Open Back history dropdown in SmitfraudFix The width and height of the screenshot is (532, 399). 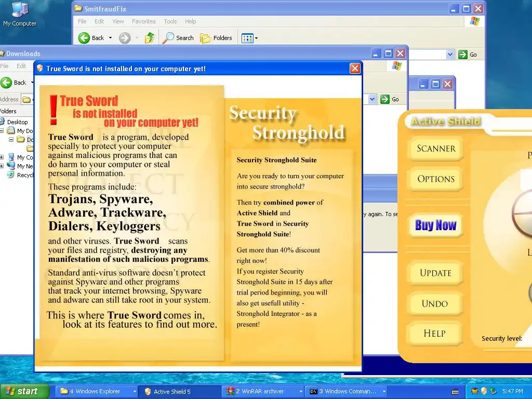[x=110, y=38]
